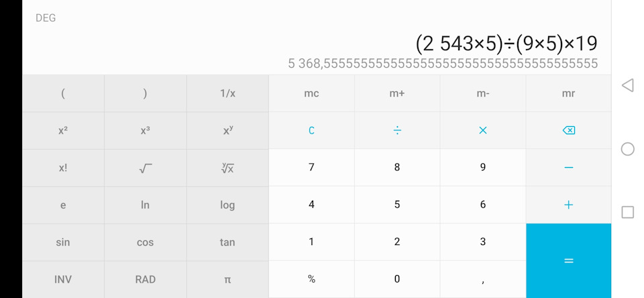Tap the expression display field
Screen dimensions: 644x298
click(x=506, y=44)
